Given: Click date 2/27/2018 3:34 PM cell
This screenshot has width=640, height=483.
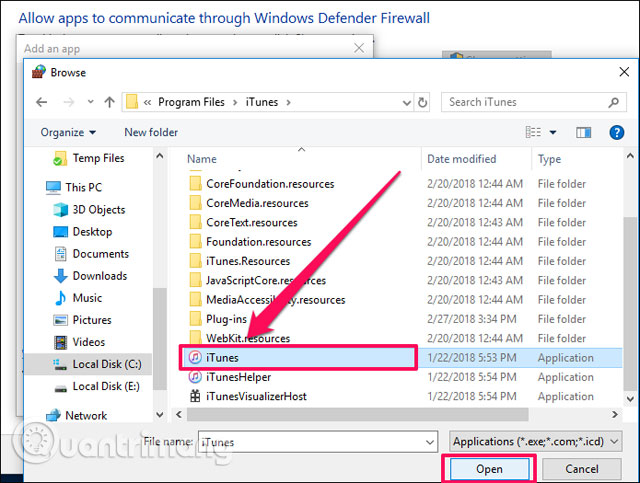Looking at the screenshot, I should [472, 319].
